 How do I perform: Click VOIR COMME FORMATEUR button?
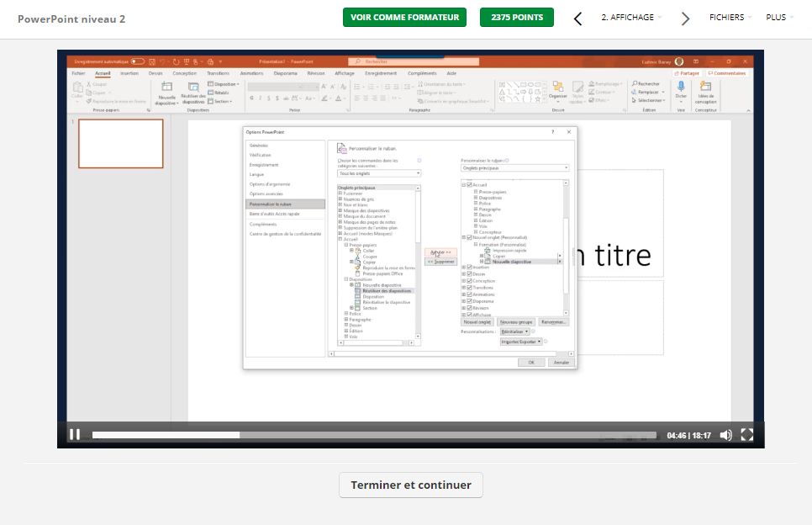tap(404, 17)
